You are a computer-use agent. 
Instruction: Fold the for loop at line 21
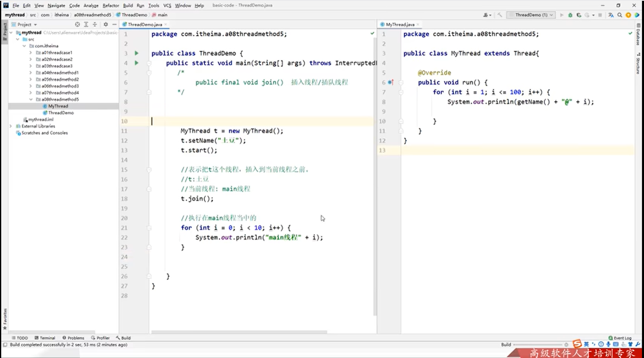(149, 228)
